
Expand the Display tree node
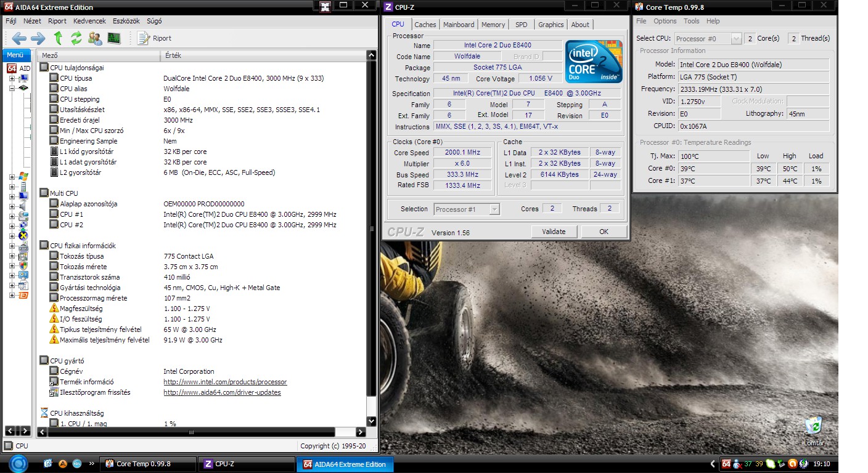(12, 196)
